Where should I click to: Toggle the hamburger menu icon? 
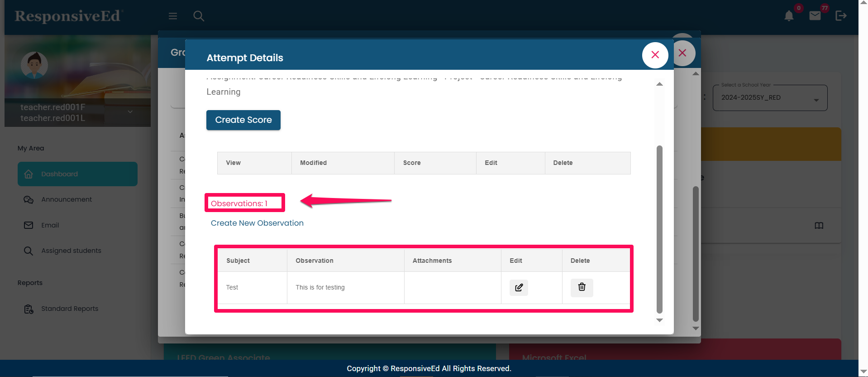(173, 16)
